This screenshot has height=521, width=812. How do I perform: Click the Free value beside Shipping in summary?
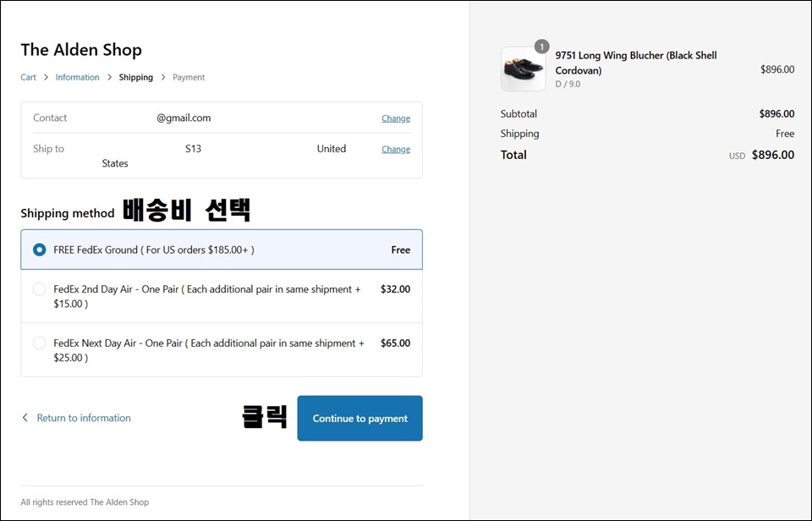(x=785, y=134)
